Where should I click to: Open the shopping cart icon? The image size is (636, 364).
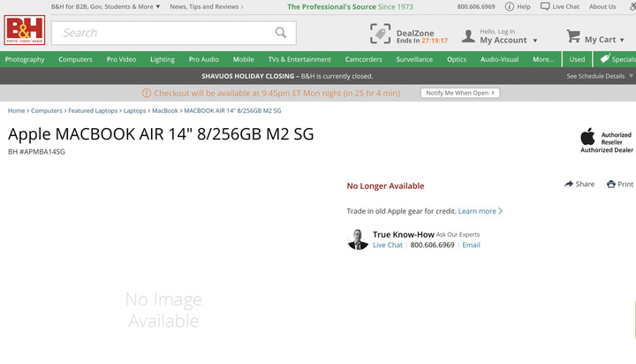pos(573,36)
